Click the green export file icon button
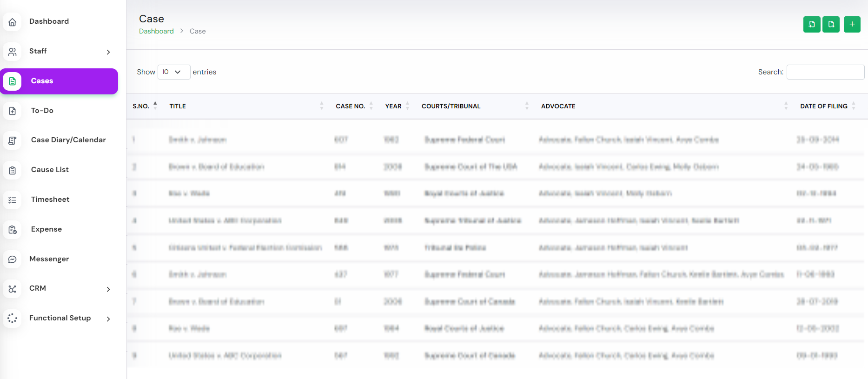The width and height of the screenshot is (868, 379). 831,24
